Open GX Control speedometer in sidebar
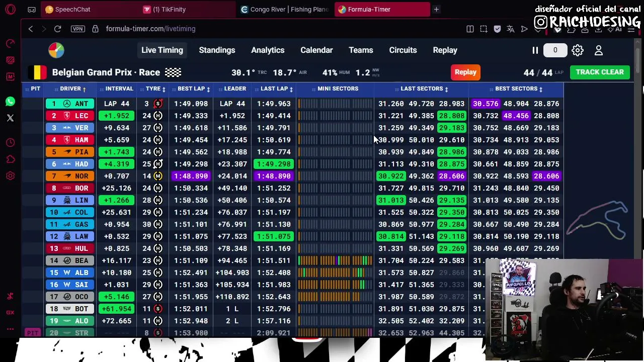Image resolution: width=644 pixels, height=362 pixels. coord(10,43)
